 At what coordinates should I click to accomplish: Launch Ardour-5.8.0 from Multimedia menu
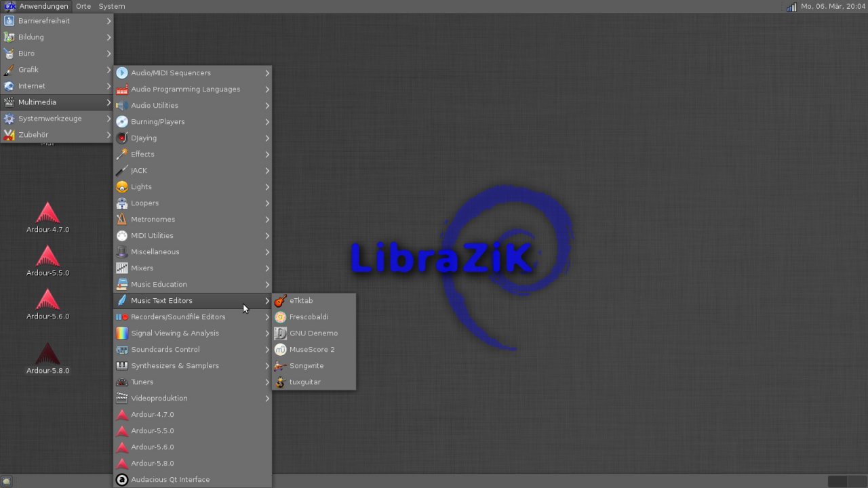coord(193,464)
